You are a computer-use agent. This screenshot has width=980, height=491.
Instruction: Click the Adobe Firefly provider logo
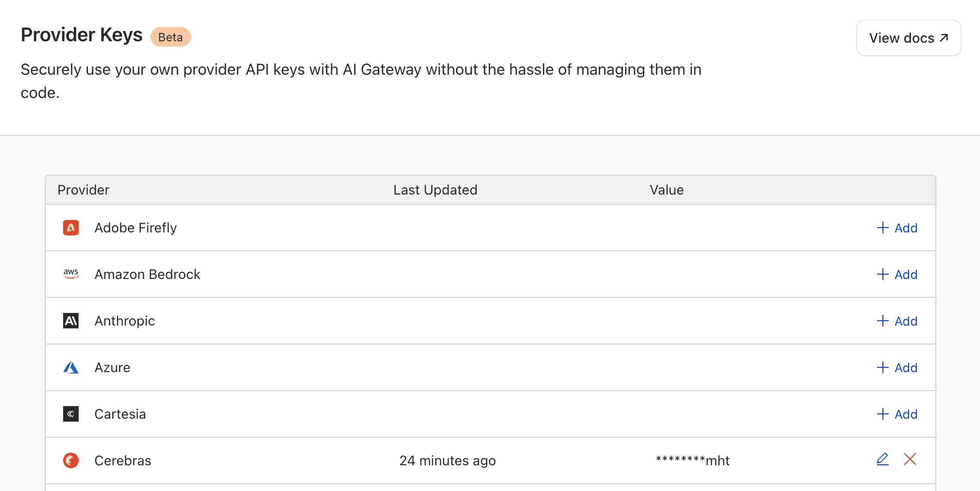click(x=71, y=228)
